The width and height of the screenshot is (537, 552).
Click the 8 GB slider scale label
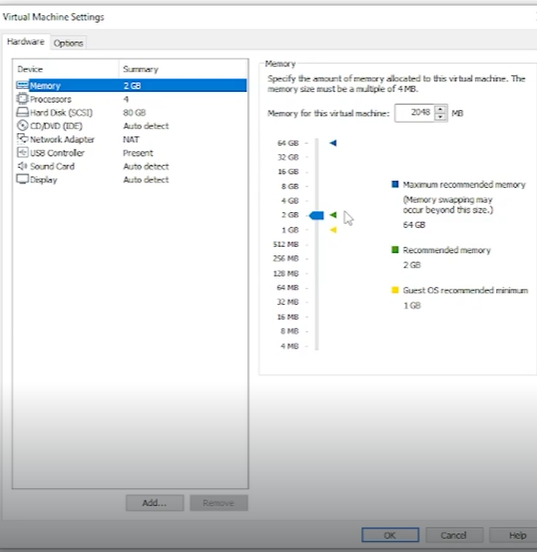point(290,186)
